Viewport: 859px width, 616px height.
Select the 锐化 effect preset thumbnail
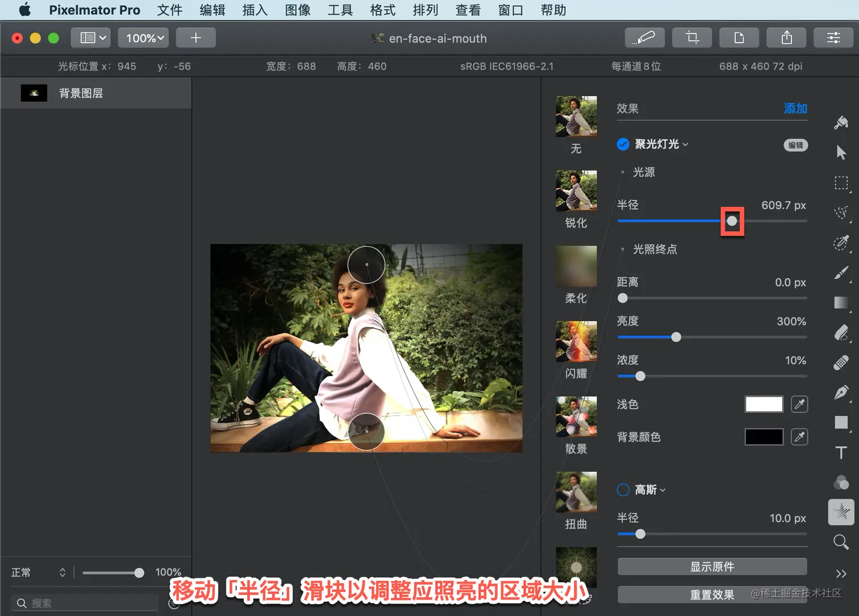576,191
